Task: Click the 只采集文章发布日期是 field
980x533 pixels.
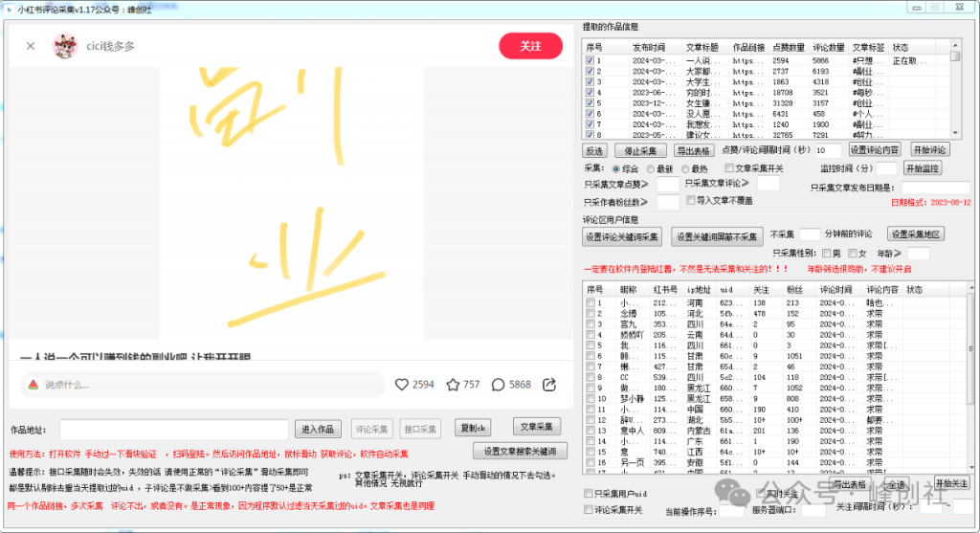Action: tap(936, 188)
